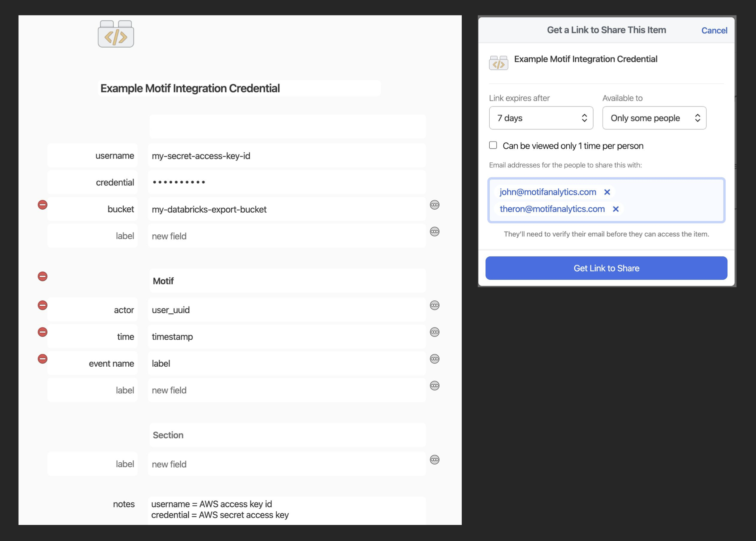This screenshot has height=541, width=756.
Task: Edit the bucket value my-databricks-export-bucket
Action: coord(287,209)
